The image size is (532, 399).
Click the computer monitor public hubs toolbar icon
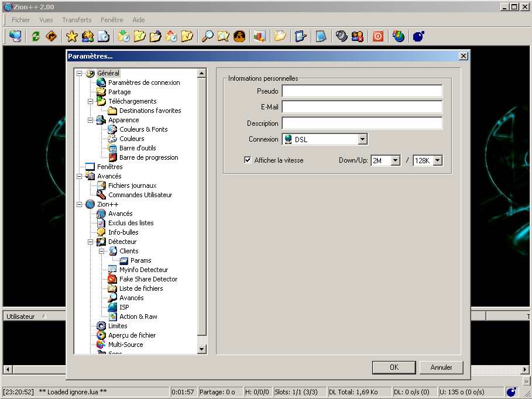click(x=15, y=36)
